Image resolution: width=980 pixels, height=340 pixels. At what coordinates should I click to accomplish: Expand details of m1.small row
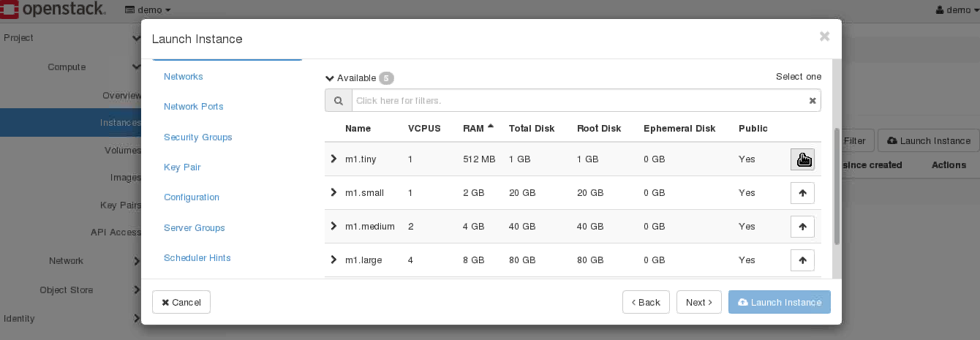coord(334,192)
